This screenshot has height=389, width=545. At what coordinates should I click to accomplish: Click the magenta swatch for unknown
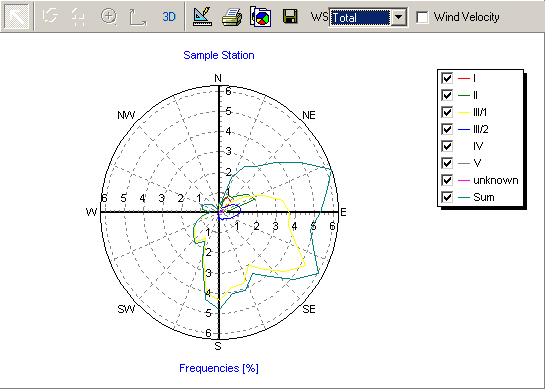(464, 180)
